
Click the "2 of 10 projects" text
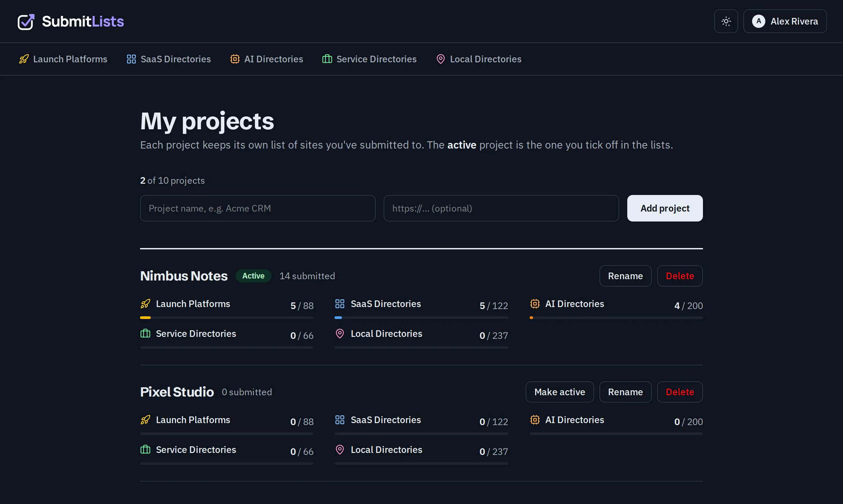pos(172,180)
